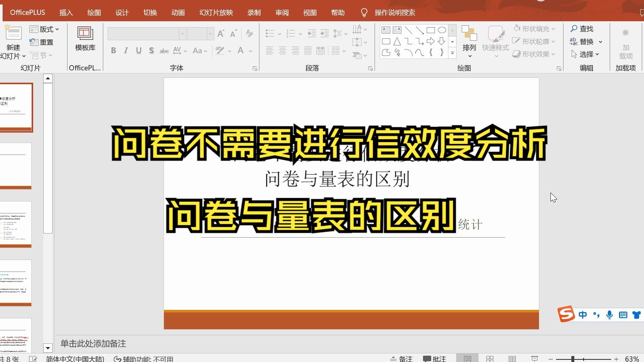Open the line spacing menu
The height and width of the screenshot is (362, 644).
340,34
